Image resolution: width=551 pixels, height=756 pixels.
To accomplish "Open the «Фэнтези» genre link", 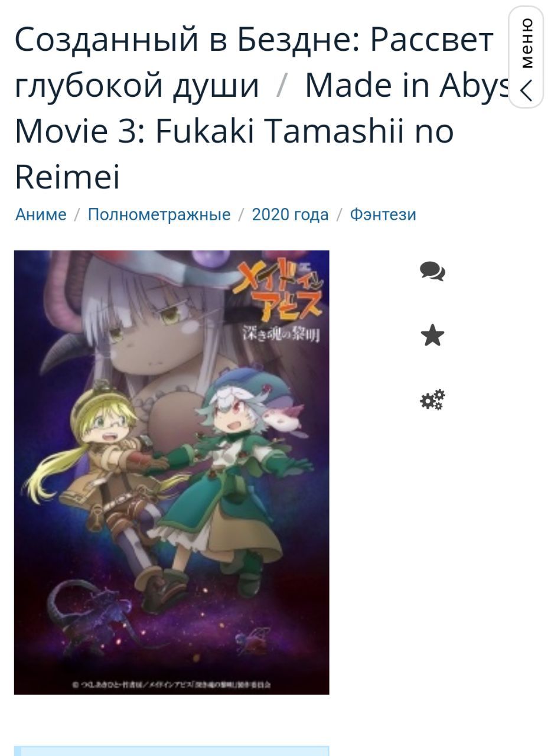I will (x=383, y=214).
